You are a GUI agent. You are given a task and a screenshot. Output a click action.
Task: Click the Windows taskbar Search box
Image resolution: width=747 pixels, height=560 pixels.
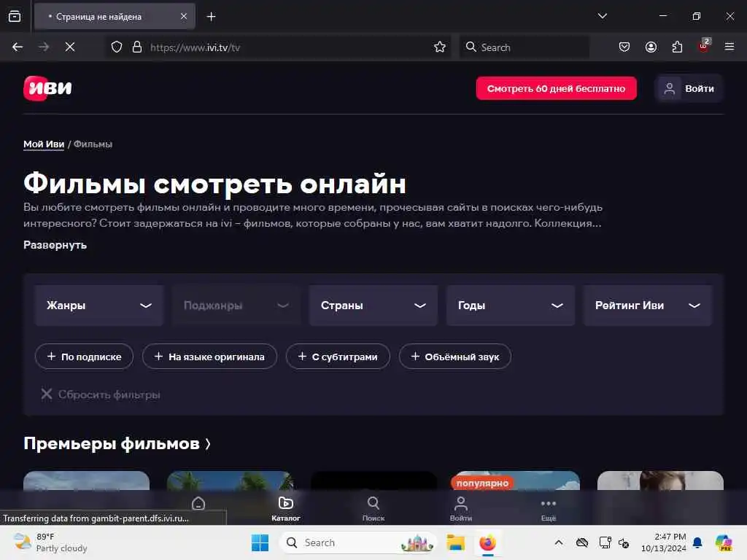(x=358, y=542)
